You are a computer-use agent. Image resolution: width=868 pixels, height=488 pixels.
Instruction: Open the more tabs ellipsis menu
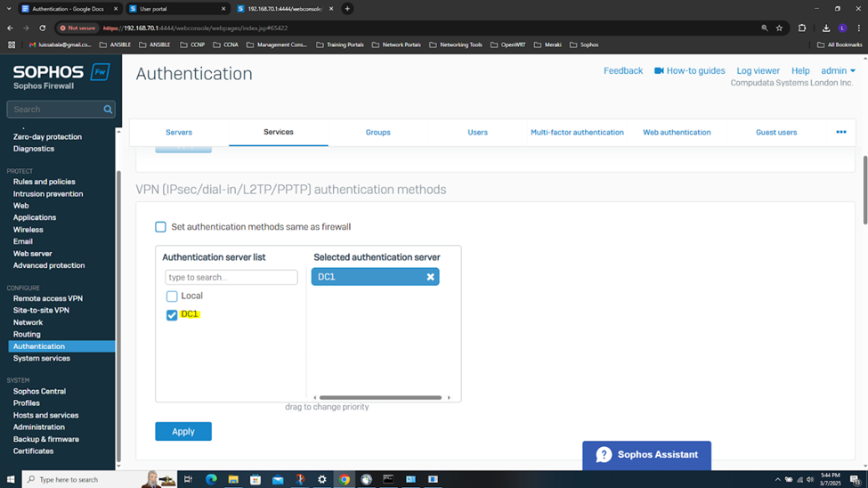click(x=841, y=132)
